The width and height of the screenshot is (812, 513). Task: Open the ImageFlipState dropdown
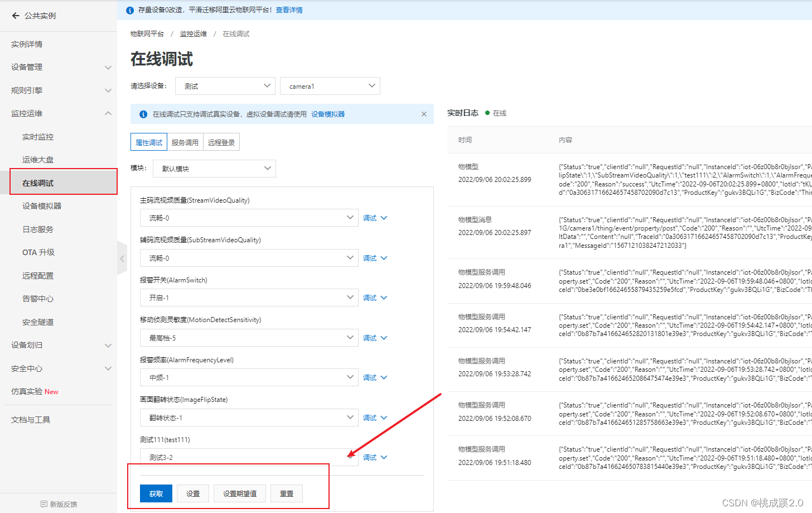coord(249,418)
